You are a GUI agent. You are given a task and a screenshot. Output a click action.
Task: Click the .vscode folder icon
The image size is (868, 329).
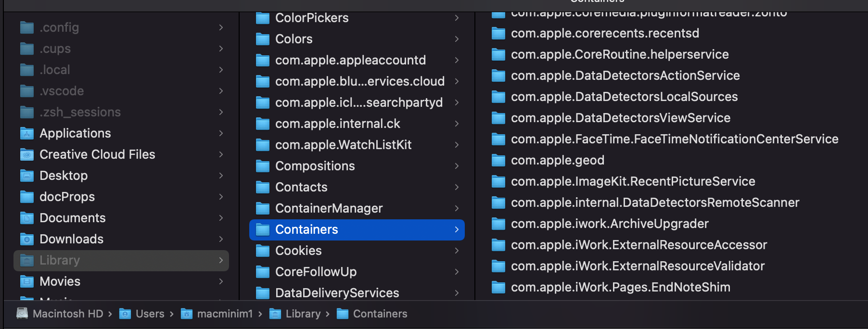[27, 91]
